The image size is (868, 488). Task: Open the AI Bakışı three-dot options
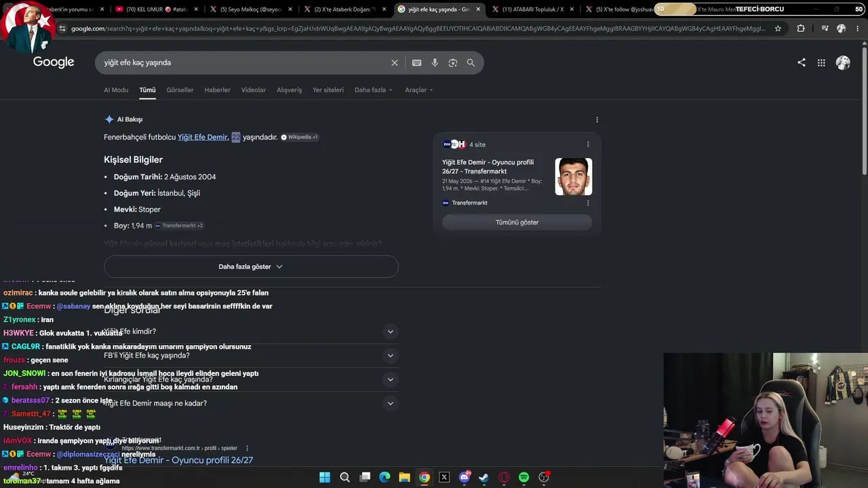point(597,119)
